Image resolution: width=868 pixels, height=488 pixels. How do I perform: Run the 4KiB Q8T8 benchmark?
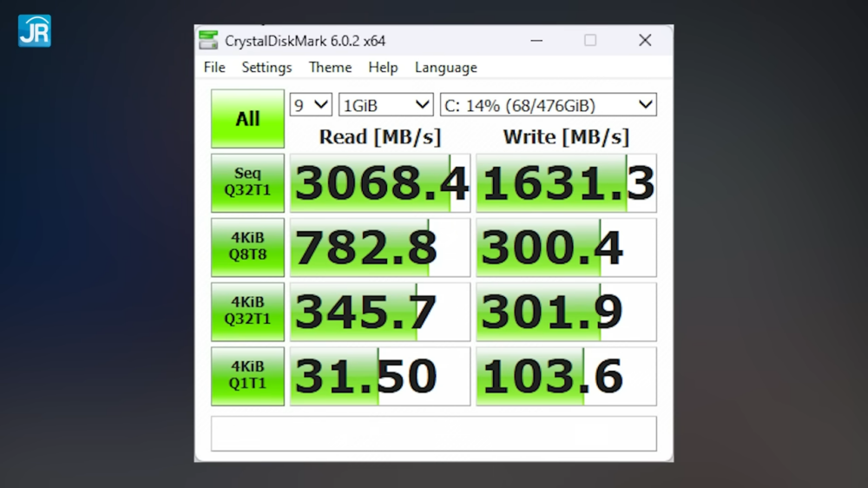247,247
